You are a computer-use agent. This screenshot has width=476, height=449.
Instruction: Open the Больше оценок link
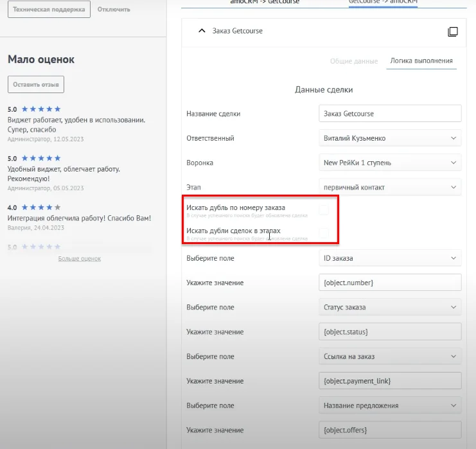tap(79, 258)
